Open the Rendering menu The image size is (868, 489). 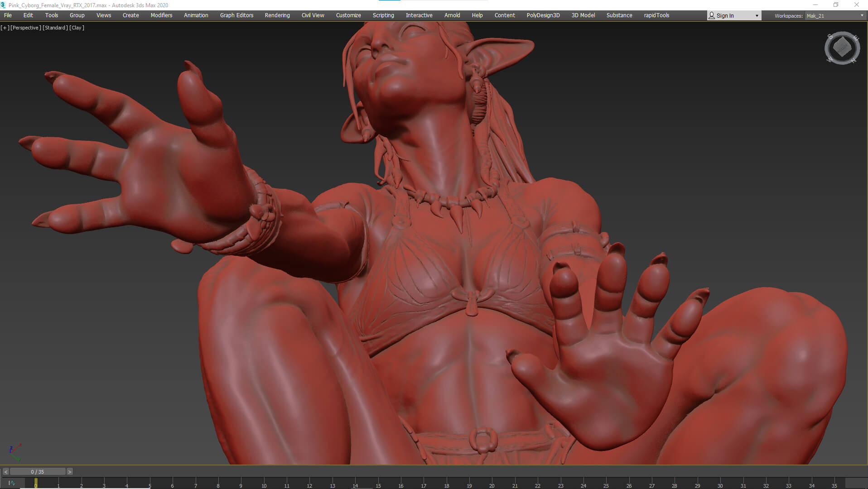point(277,15)
